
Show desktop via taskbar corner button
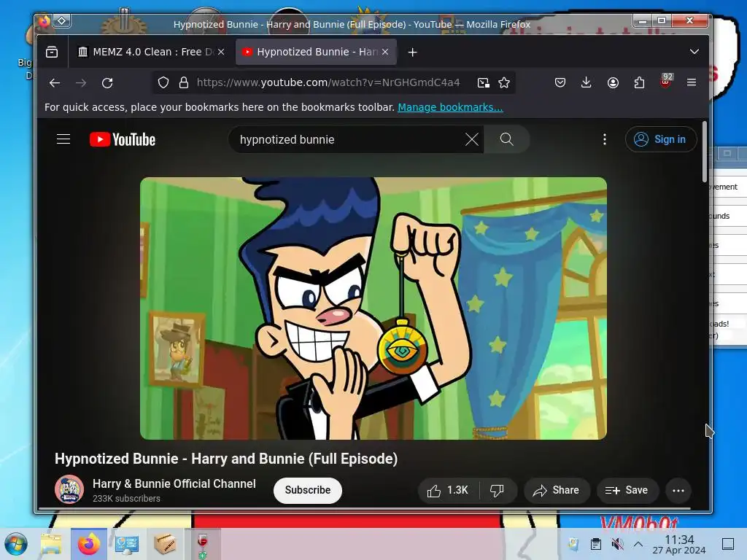pos(728,544)
